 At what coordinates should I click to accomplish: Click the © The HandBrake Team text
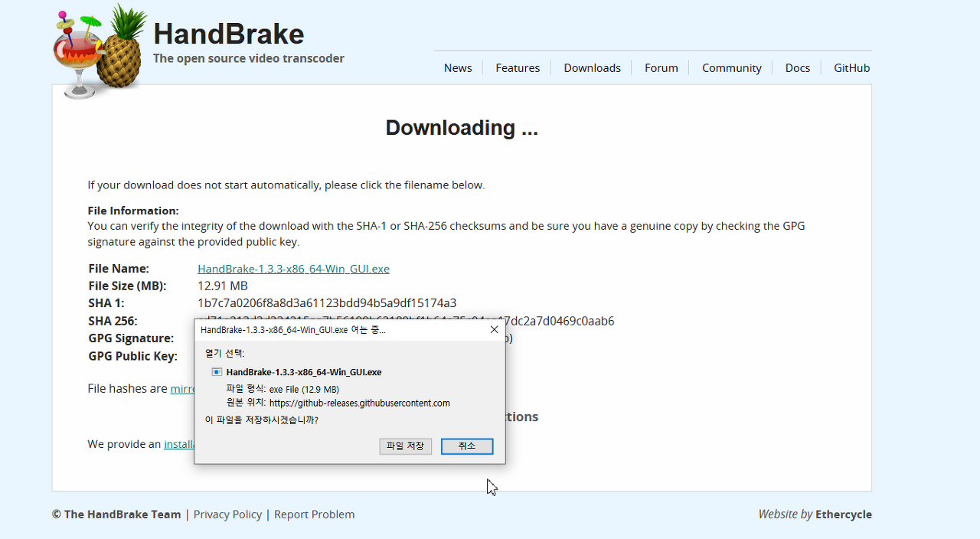116,514
